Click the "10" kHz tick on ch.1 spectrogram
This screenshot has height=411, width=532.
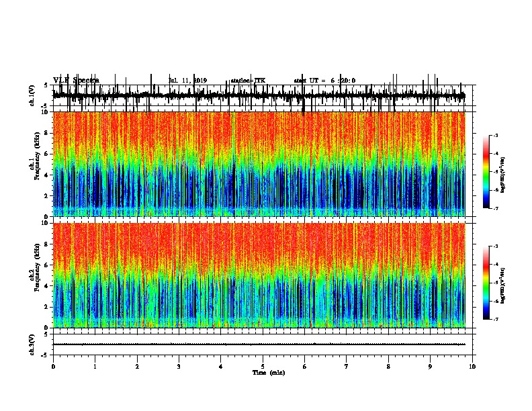45,112
